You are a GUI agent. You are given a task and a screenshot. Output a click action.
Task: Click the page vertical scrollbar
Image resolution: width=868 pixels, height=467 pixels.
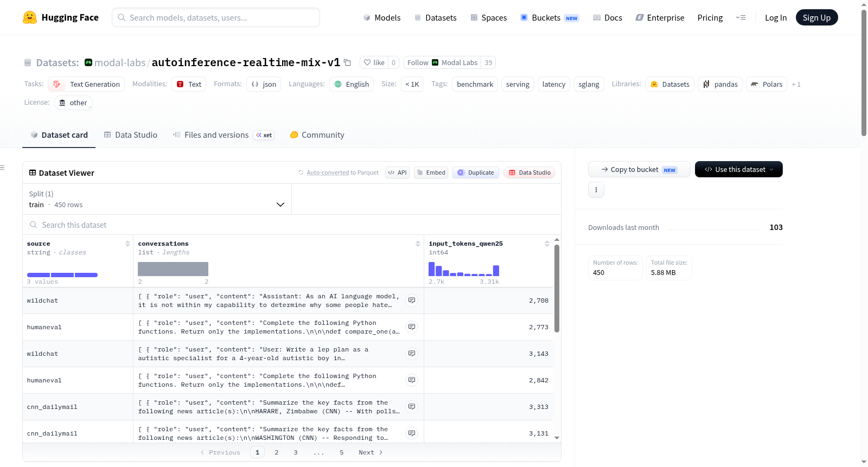coord(864,73)
